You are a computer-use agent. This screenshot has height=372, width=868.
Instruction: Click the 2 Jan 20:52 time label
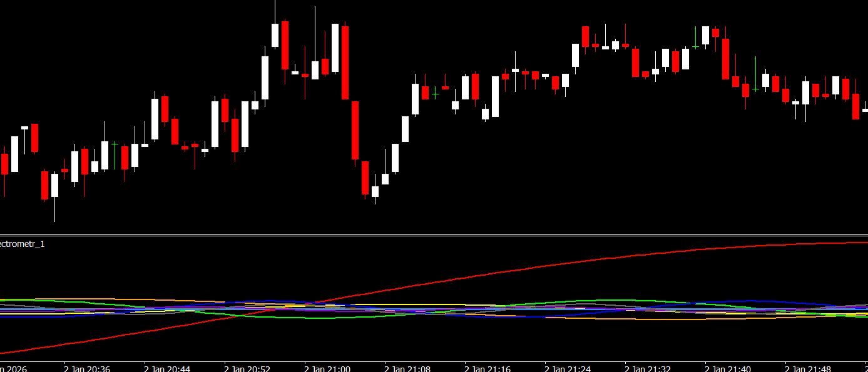[x=247, y=369]
